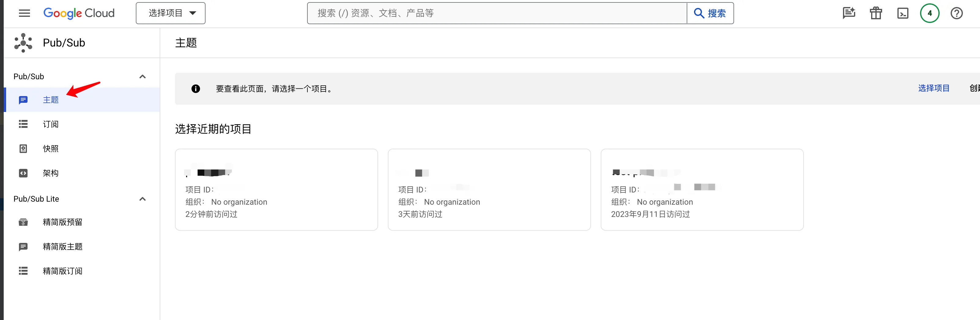The image size is (980, 320).
Task: Click the info icon in the banner
Action: (195, 89)
